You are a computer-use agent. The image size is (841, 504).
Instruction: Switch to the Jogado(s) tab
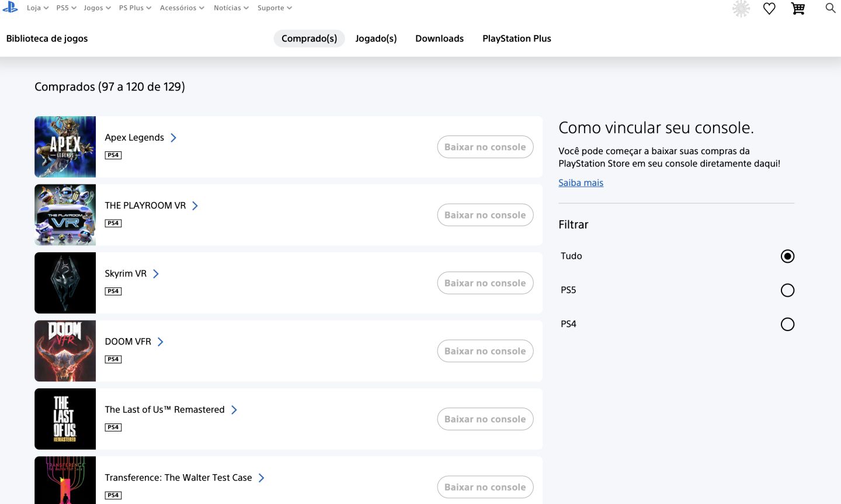click(376, 39)
